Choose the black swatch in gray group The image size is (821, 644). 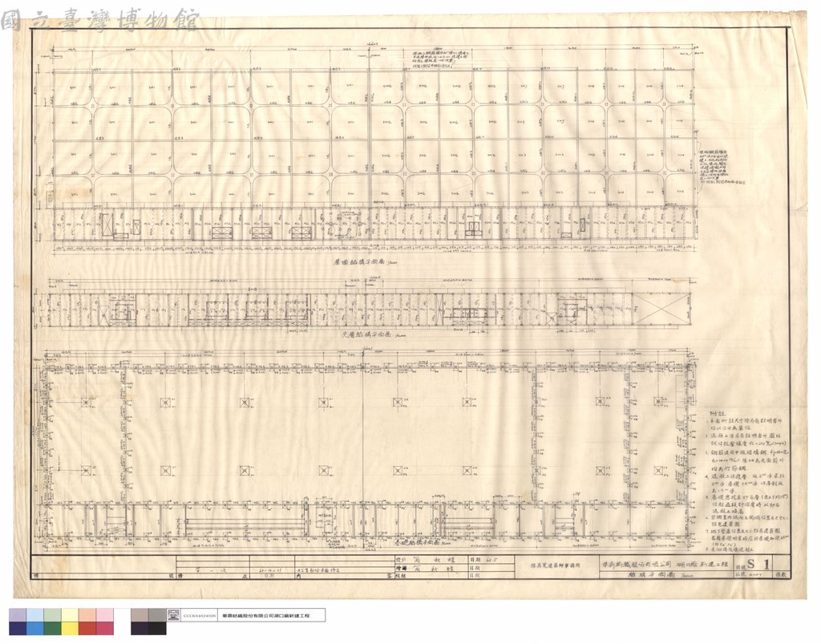click(157, 628)
